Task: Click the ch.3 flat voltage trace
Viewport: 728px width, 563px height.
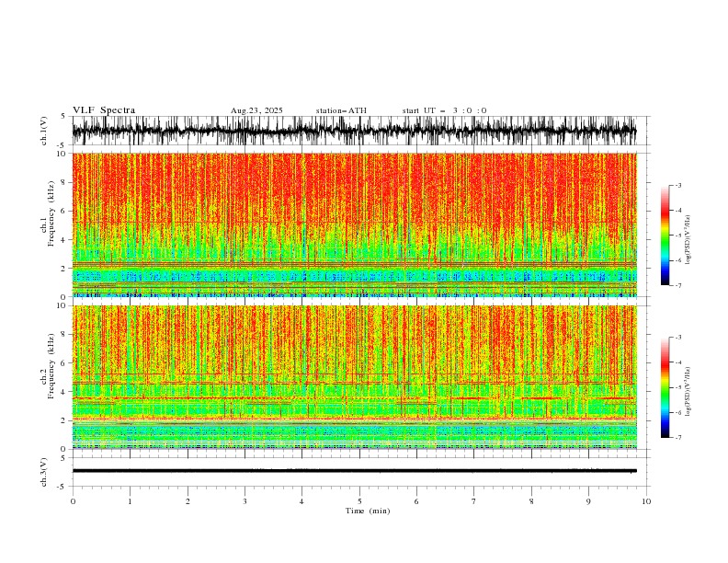Action: [354, 471]
